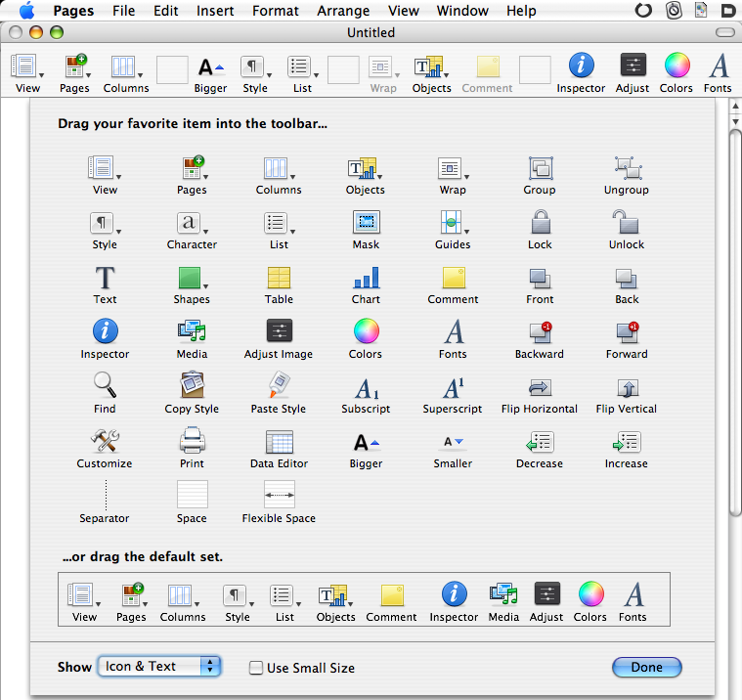742x700 pixels.
Task: Open the Insert menu
Action: [x=215, y=11]
